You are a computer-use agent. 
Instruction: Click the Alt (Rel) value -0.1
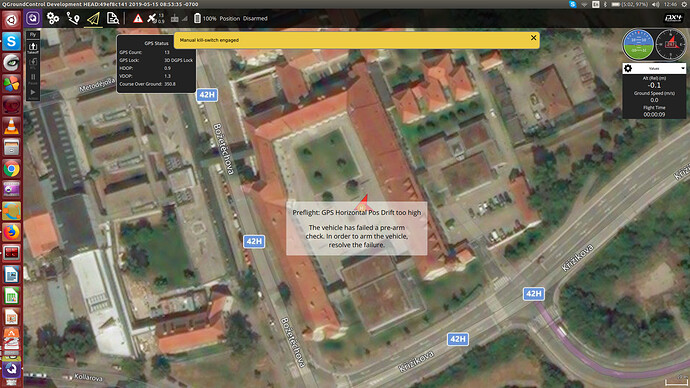pos(654,85)
